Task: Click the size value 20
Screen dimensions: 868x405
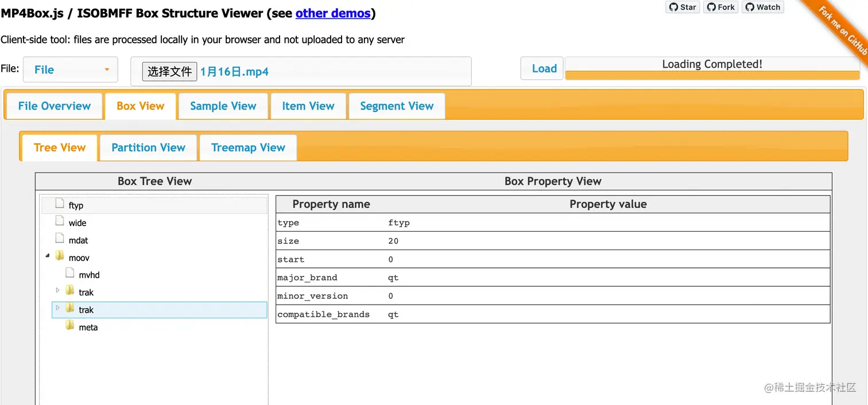Action: (x=393, y=241)
